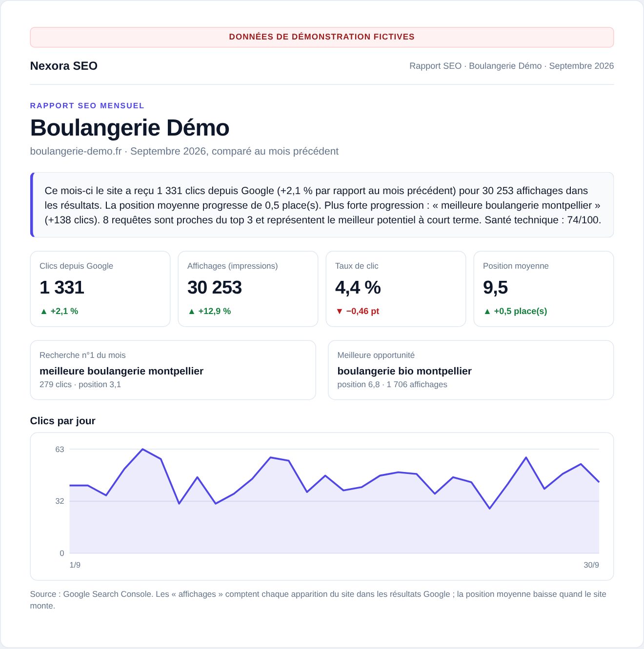Click the green up arrow beside +2,1 %

(44, 311)
